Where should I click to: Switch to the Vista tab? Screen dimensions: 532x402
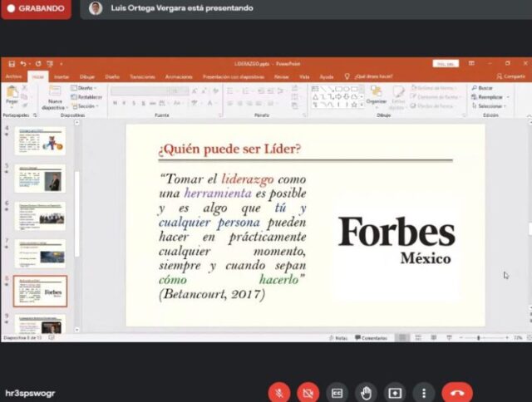point(304,77)
